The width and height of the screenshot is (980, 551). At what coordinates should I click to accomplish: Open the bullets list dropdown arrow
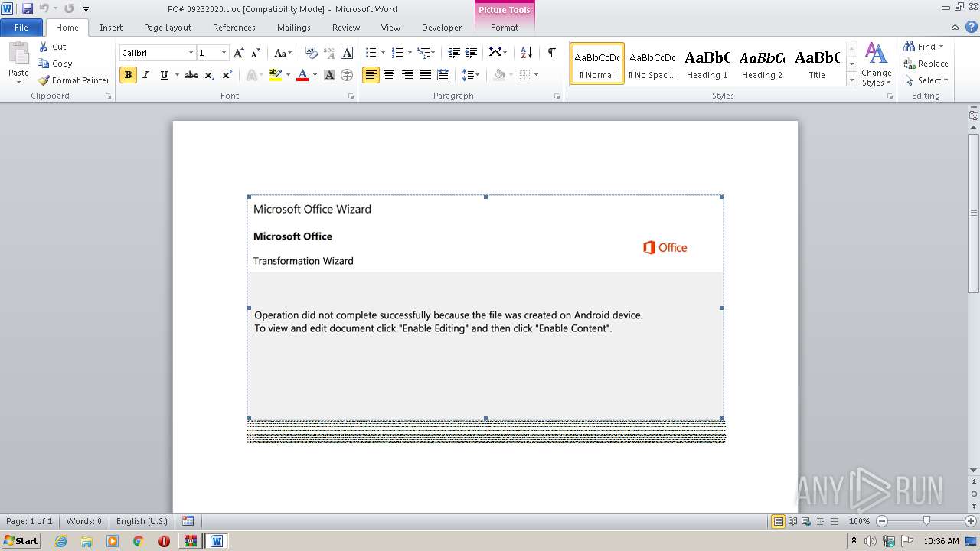pos(384,53)
